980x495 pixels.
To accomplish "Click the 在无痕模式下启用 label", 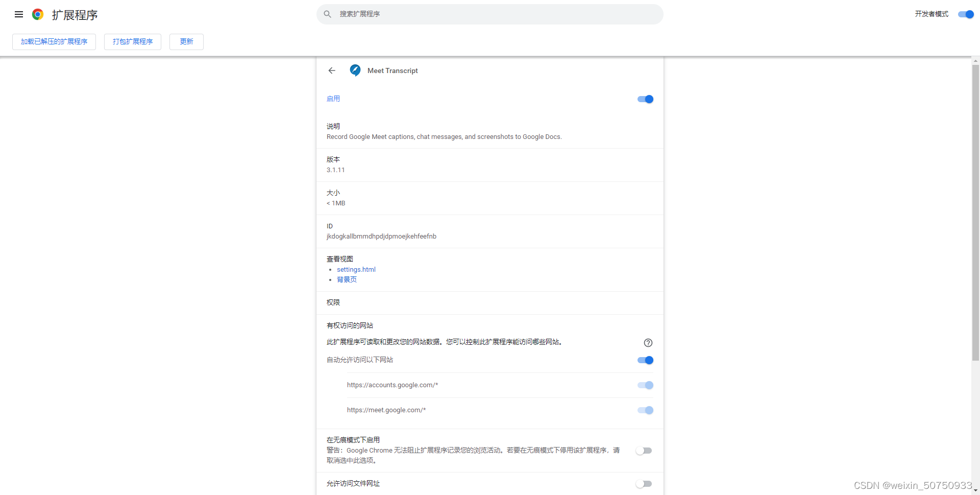I will pyautogui.click(x=353, y=440).
